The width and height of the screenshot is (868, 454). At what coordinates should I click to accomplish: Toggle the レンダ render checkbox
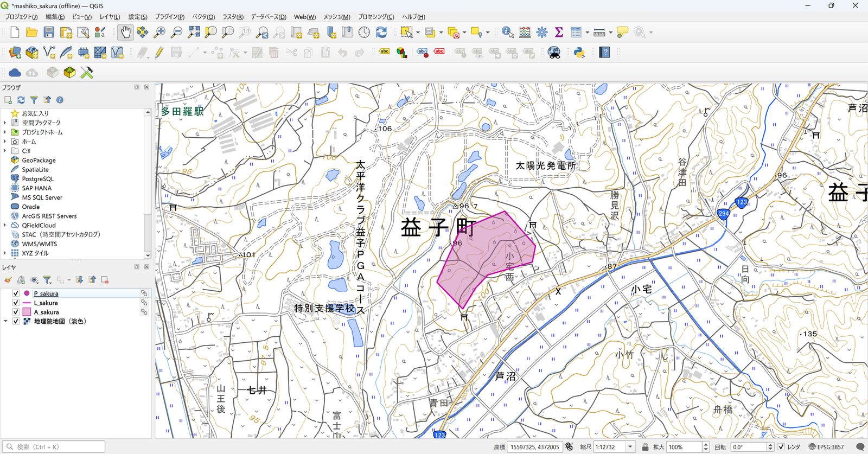pos(781,447)
